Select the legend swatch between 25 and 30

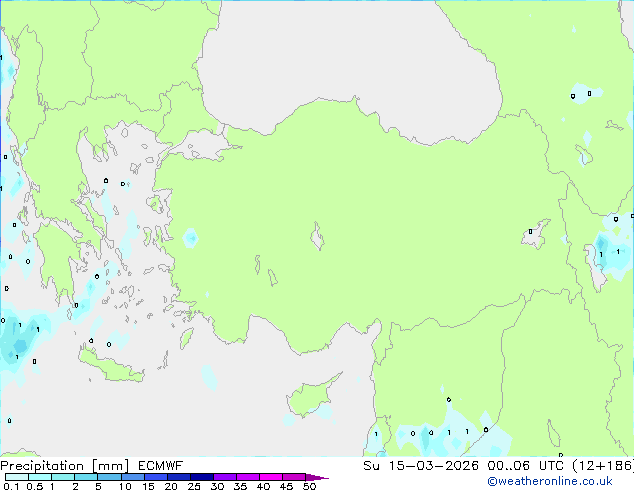click(201, 477)
